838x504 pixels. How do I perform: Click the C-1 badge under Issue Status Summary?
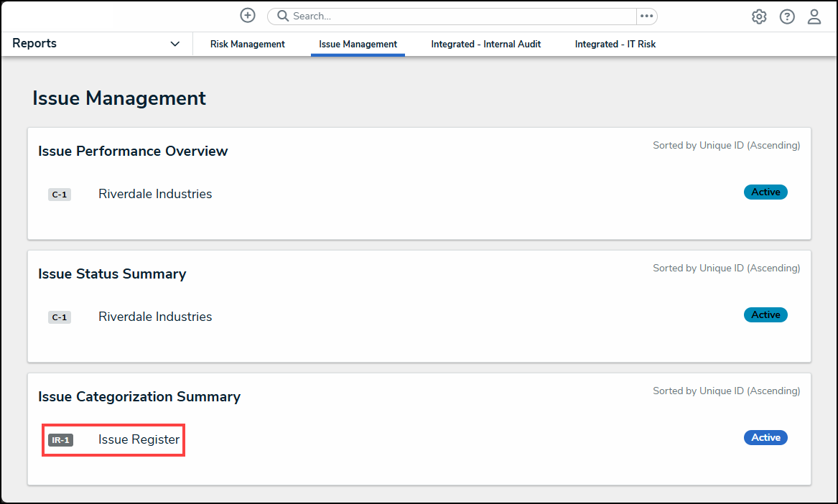point(60,317)
